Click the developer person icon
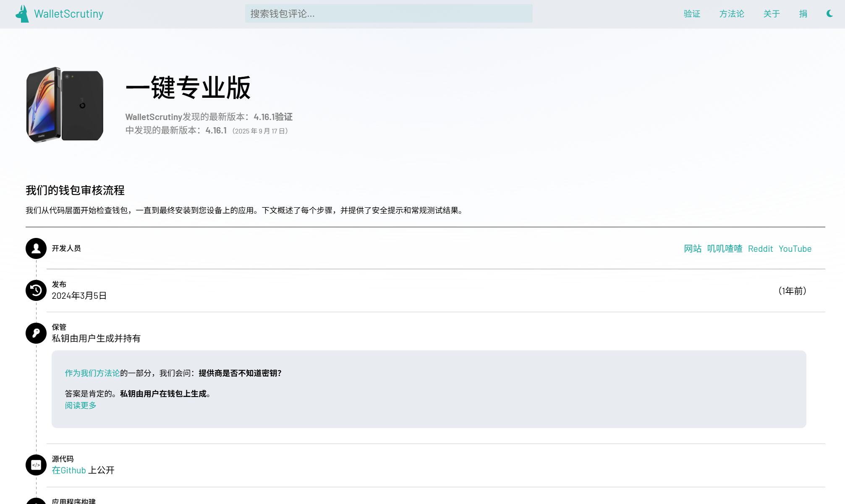 point(36,248)
